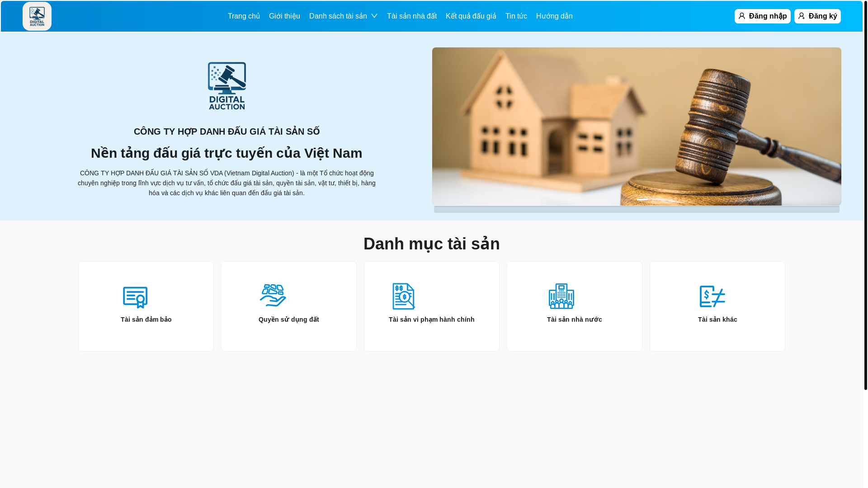Open the Tài sản nhà nước category
This screenshot has height=488, width=868.
click(575, 306)
